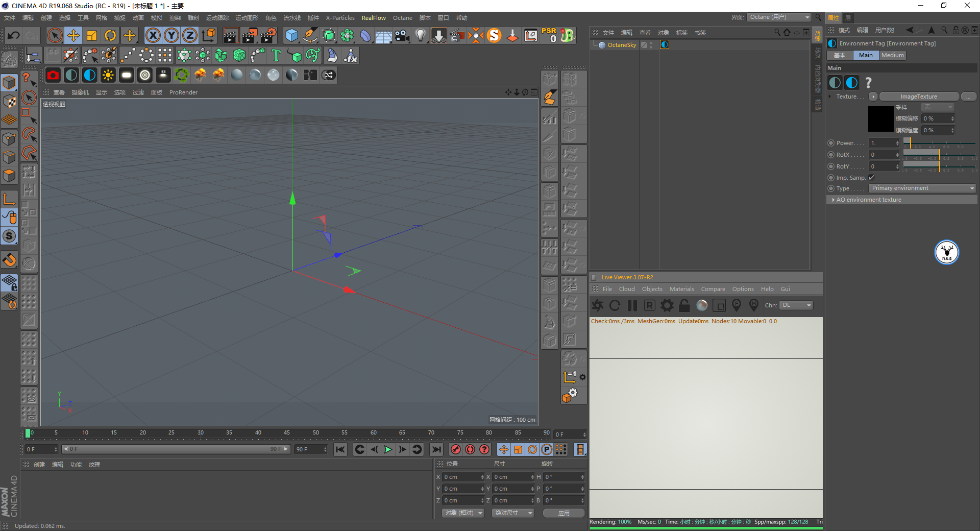
Task: Jump to the end of the timeline
Action: coord(436,449)
